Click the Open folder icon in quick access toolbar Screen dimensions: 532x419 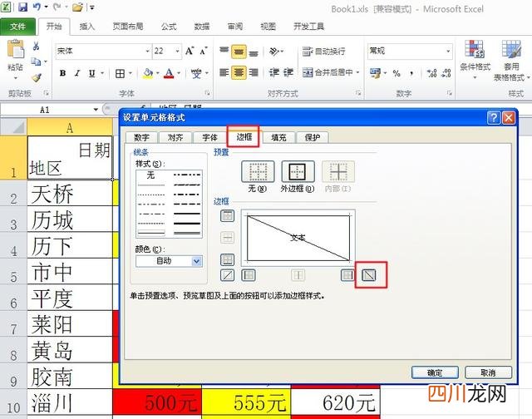pyautogui.click(x=77, y=7)
